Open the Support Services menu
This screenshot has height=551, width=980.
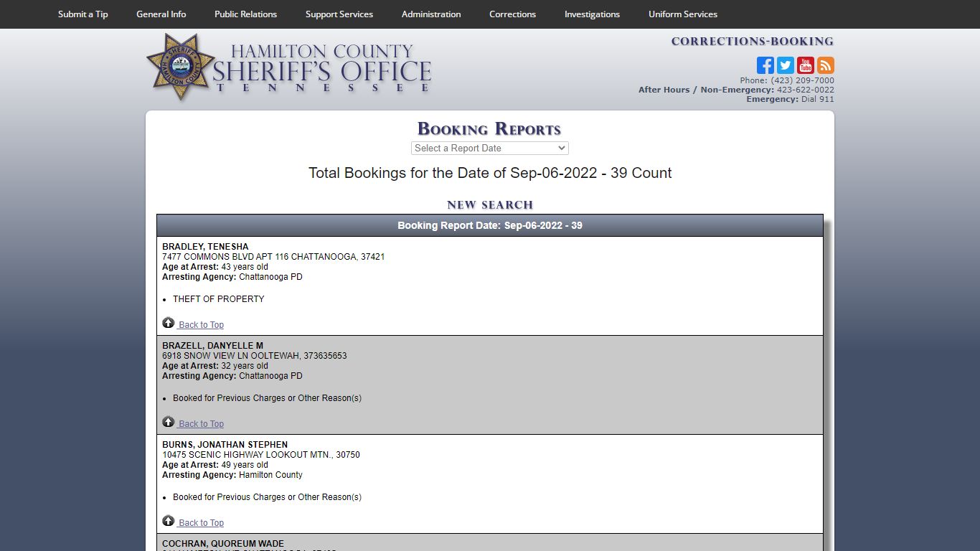[339, 14]
